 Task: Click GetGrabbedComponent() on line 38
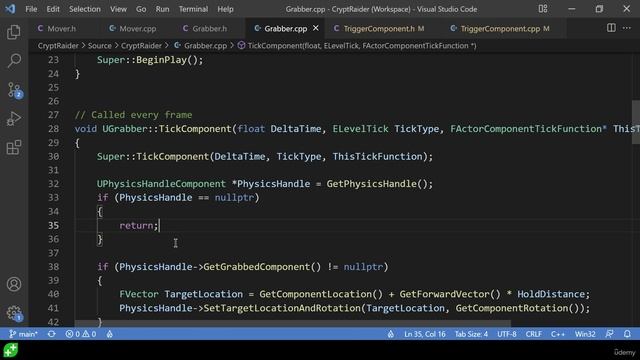[x=262, y=267]
